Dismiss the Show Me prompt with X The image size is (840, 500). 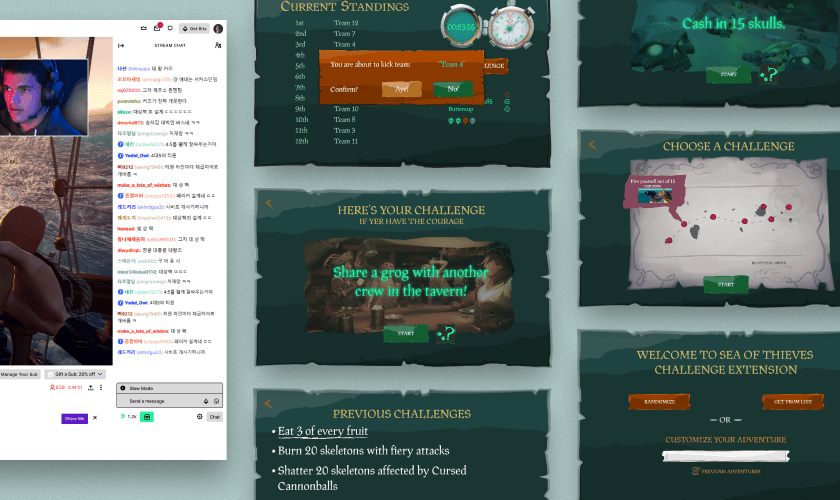click(95, 417)
